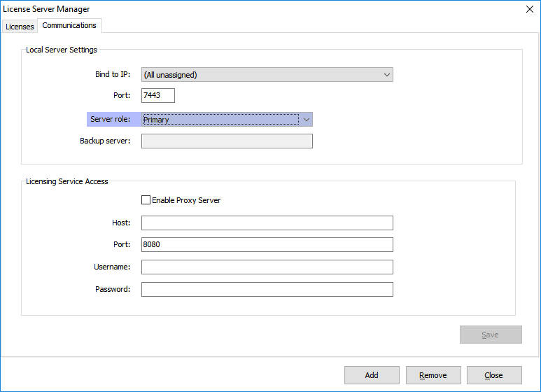Focus the Username input field
Image resolution: width=541 pixels, height=392 pixels.
click(x=267, y=267)
